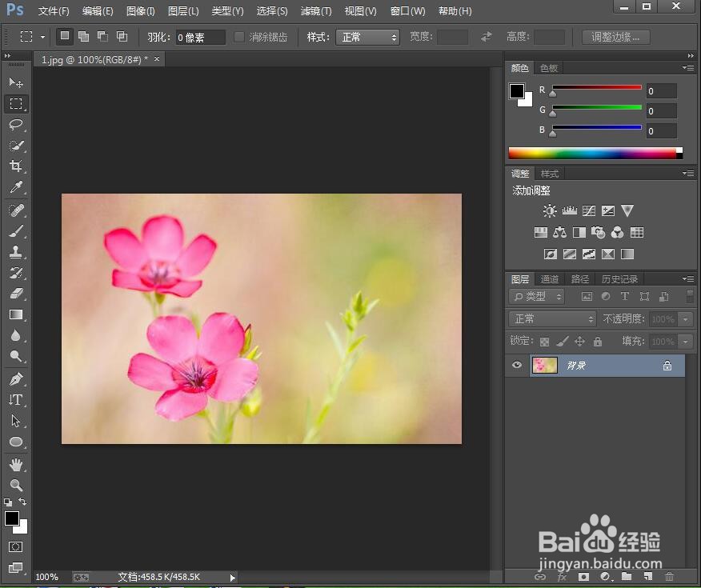Toggle Intersect with Selection mode
701x588 pixels.
(x=122, y=36)
